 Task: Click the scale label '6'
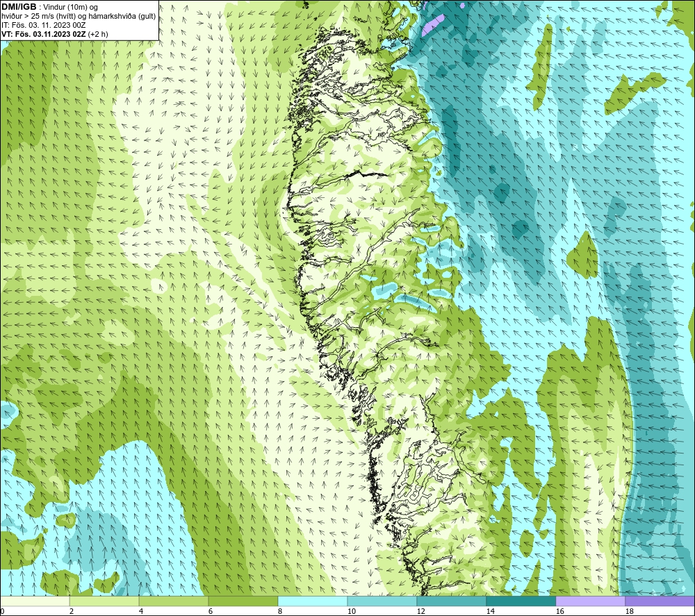click(211, 612)
